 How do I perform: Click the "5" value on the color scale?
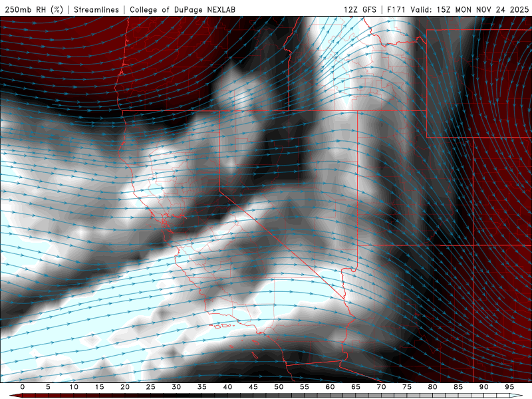(x=48, y=387)
